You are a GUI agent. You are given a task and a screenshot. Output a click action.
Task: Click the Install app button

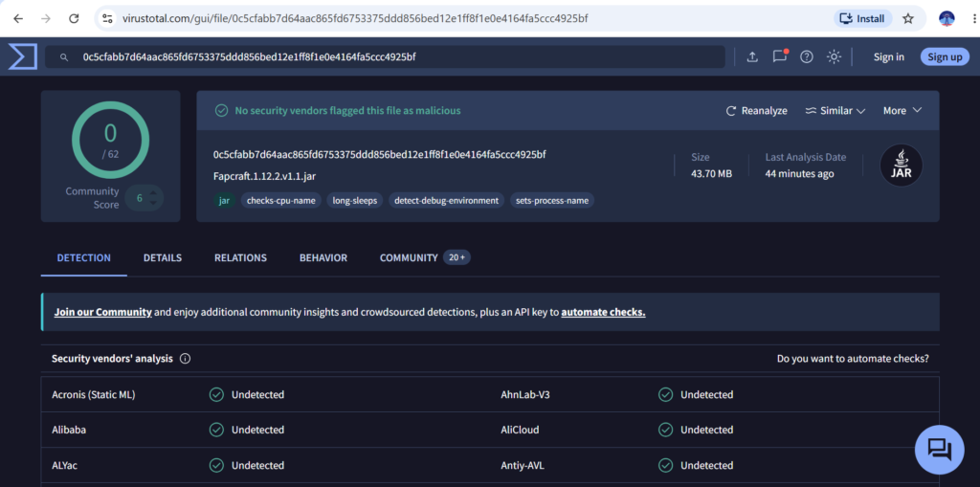[862, 19]
